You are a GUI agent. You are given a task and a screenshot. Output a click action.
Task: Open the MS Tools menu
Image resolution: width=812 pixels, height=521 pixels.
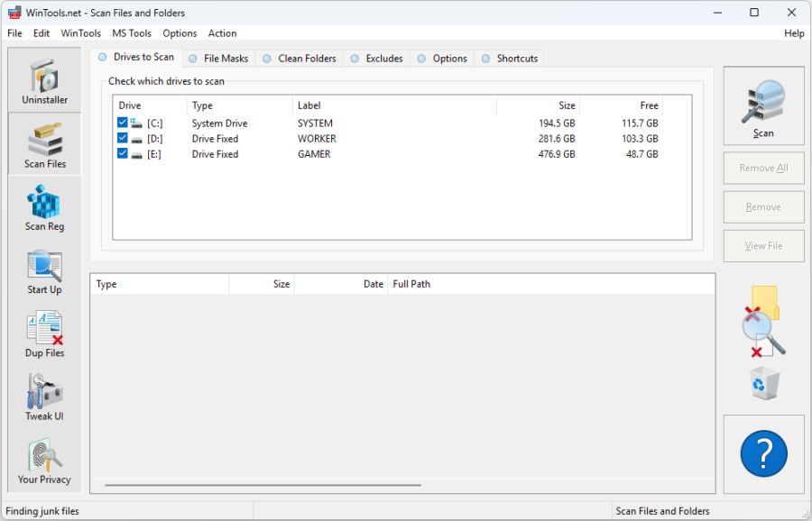132,33
